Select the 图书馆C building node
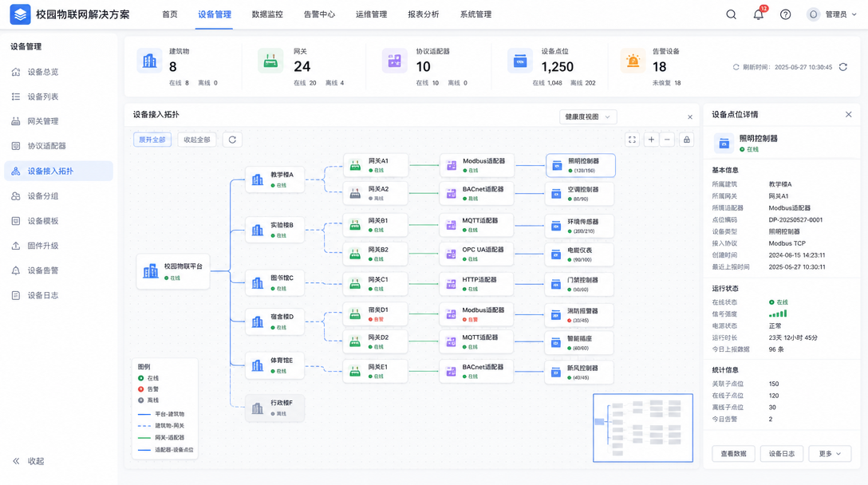 (x=274, y=283)
